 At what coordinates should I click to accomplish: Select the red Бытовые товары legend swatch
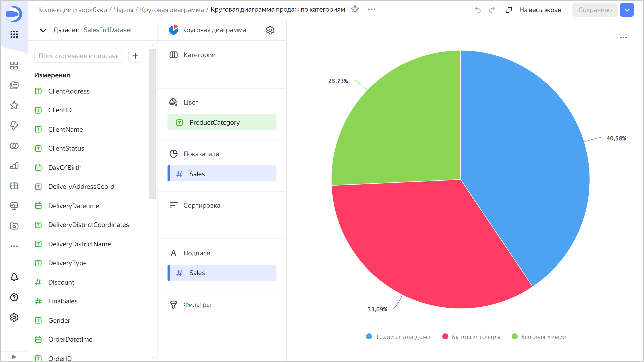point(445,337)
